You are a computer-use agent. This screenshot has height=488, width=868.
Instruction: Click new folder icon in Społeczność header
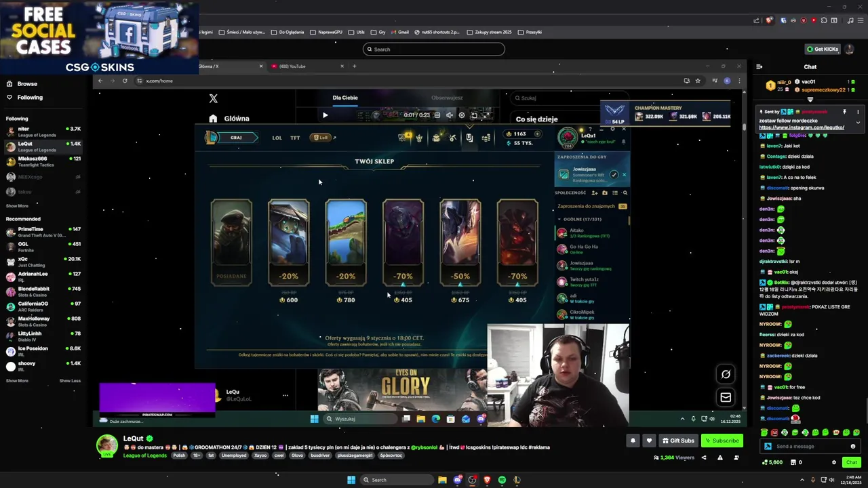click(x=605, y=192)
